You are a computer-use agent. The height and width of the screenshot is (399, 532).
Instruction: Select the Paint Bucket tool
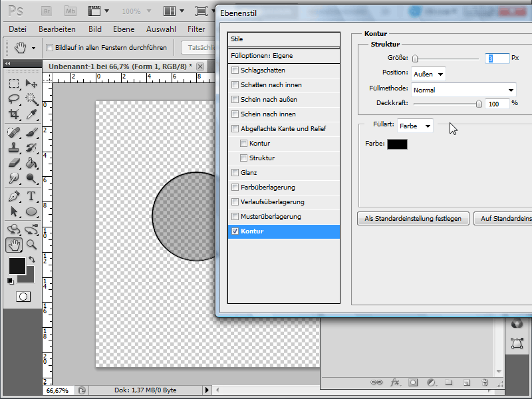pos(31,163)
